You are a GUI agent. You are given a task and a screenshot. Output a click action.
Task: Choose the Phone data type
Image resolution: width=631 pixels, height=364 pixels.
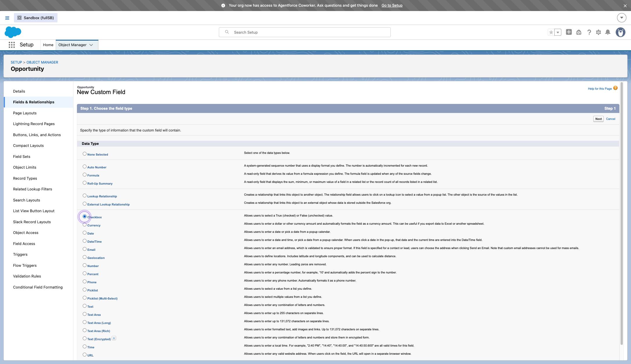(84, 282)
